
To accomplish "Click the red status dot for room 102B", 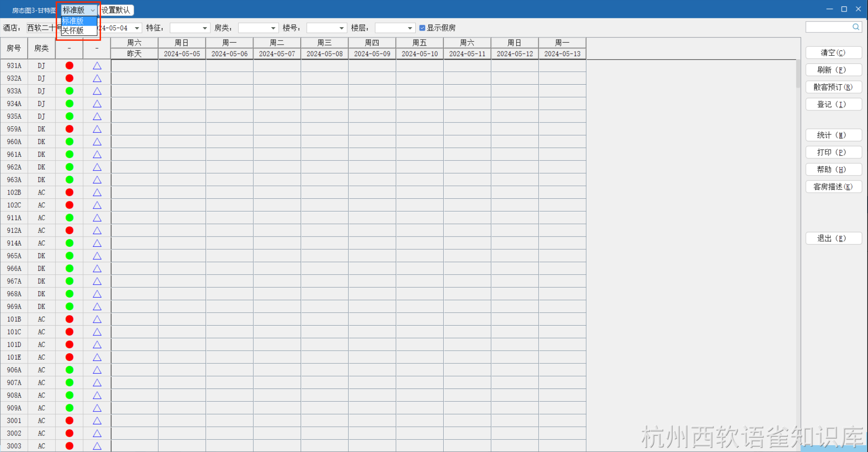I will (69, 192).
